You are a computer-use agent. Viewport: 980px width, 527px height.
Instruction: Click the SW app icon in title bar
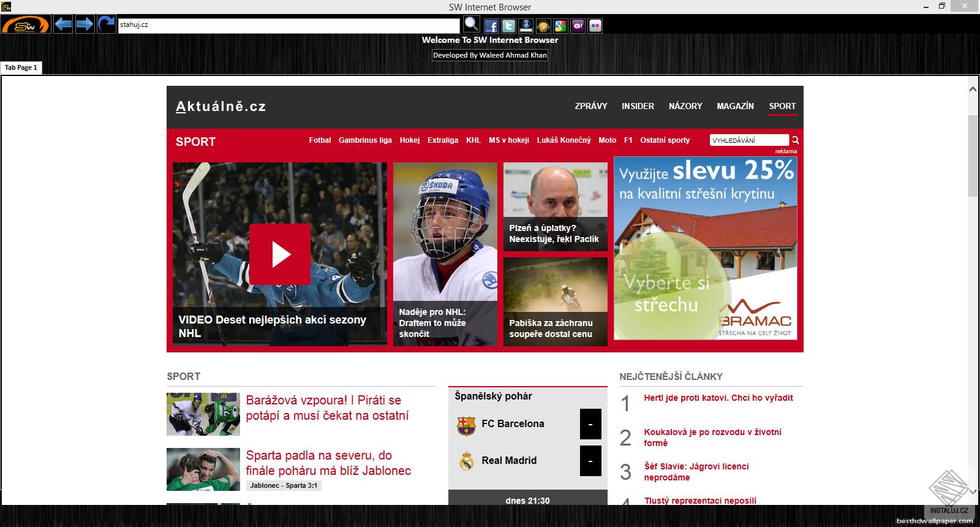[6, 7]
